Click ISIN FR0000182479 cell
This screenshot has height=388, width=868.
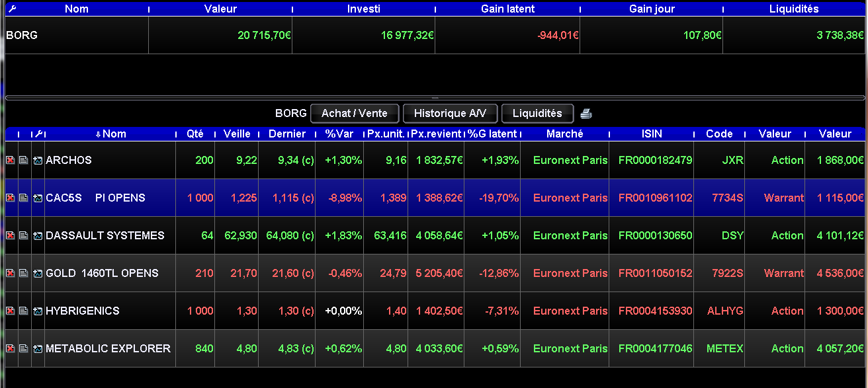coord(655,161)
